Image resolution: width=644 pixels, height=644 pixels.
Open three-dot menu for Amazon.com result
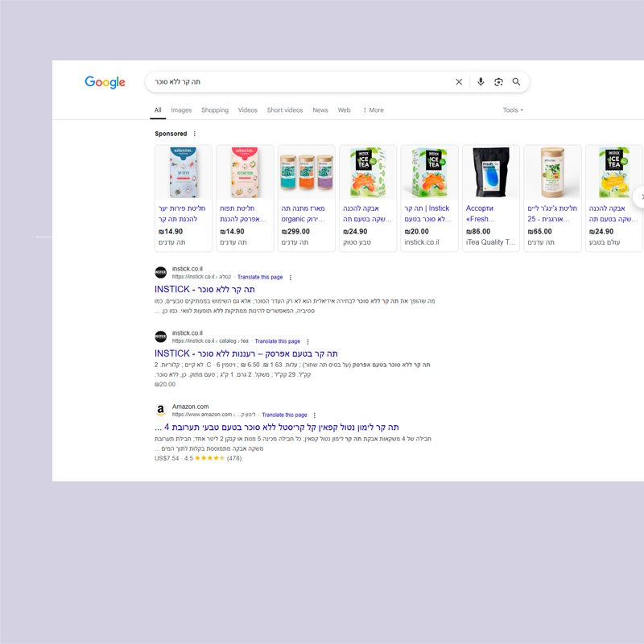click(315, 415)
